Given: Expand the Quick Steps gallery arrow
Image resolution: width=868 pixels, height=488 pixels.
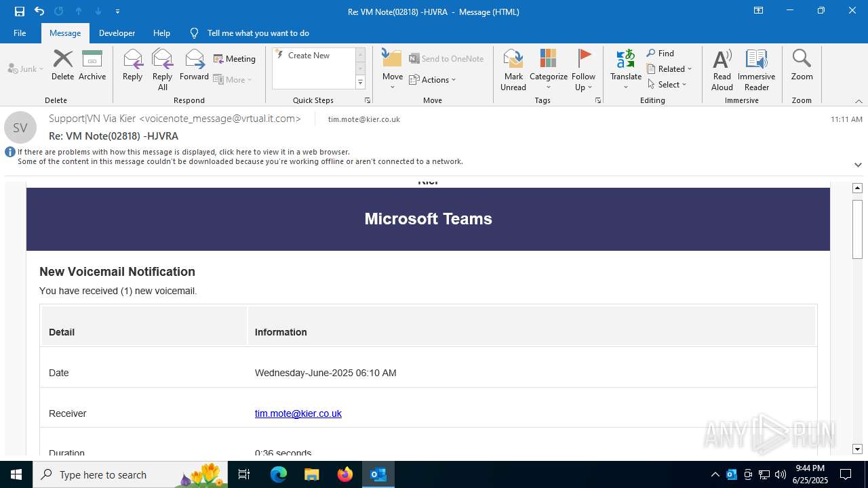Looking at the screenshot, I should pyautogui.click(x=360, y=83).
